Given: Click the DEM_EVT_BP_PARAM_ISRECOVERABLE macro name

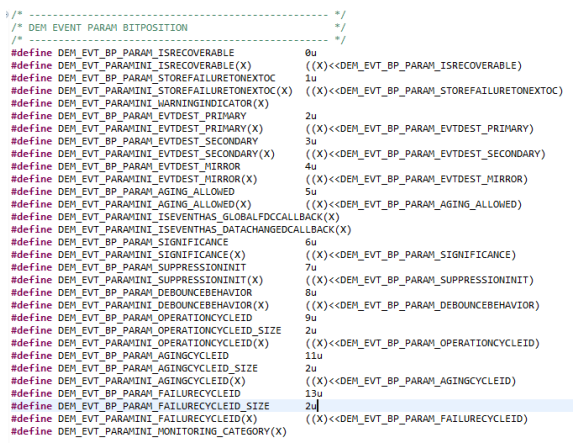Looking at the screenshot, I should tap(146, 53).
